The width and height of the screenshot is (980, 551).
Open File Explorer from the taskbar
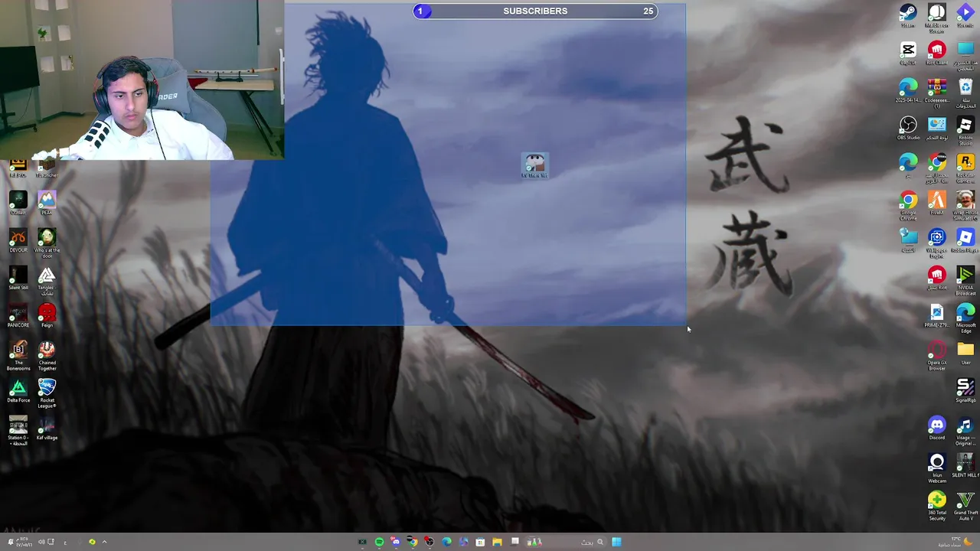pos(497,542)
